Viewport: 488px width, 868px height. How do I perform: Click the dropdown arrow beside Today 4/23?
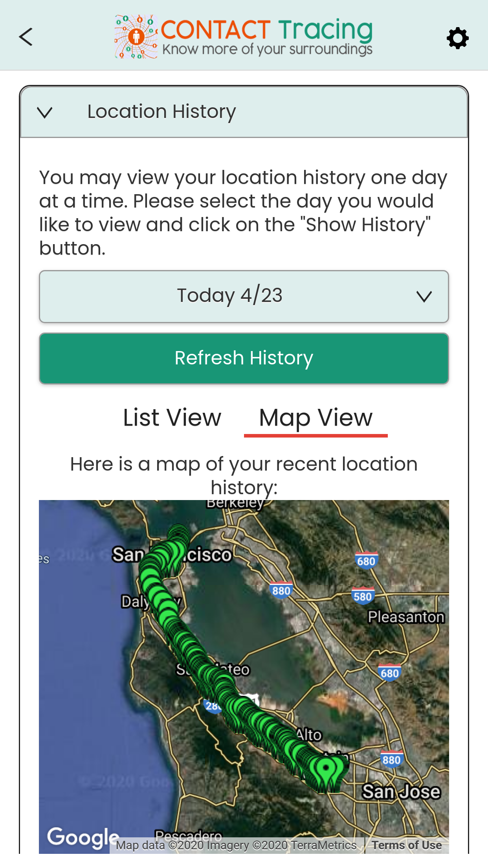tap(424, 296)
